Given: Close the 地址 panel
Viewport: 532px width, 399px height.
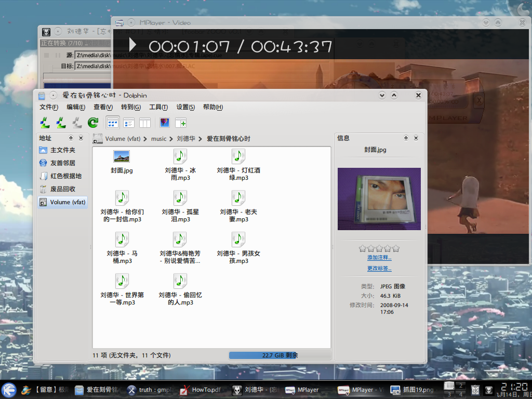Looking at the screenshot, I should click(x=81, y=138).
